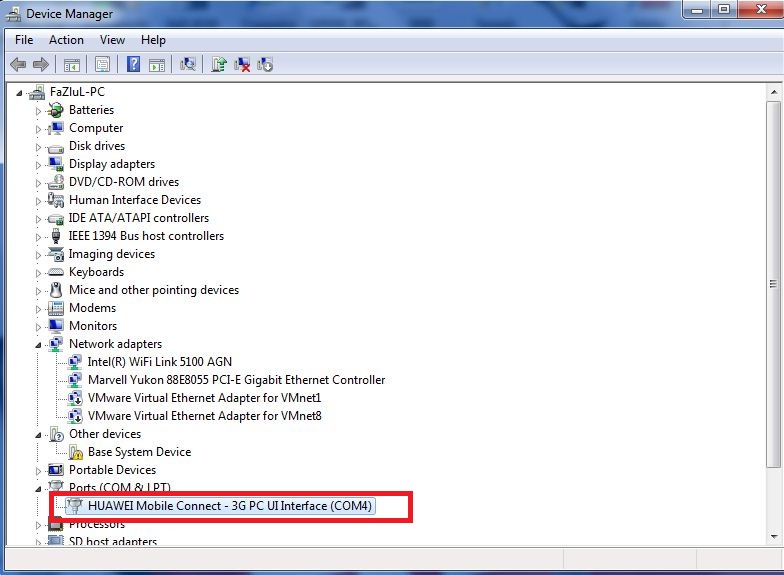This screenshot has width=784, height=575.
Task: Toggle the console tree pane icon
Action: [72, 65]
